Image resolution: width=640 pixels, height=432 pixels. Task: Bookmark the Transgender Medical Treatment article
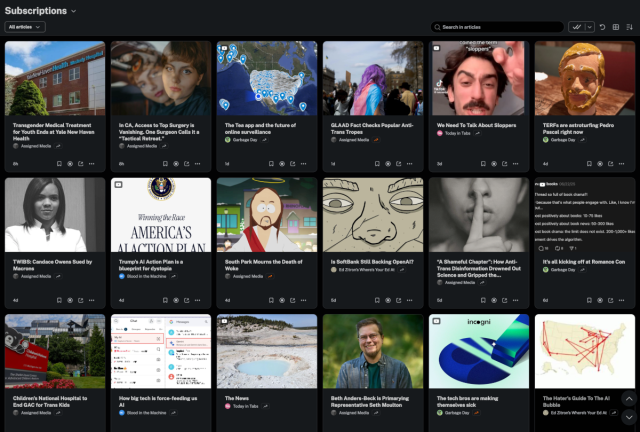[58, 162]
